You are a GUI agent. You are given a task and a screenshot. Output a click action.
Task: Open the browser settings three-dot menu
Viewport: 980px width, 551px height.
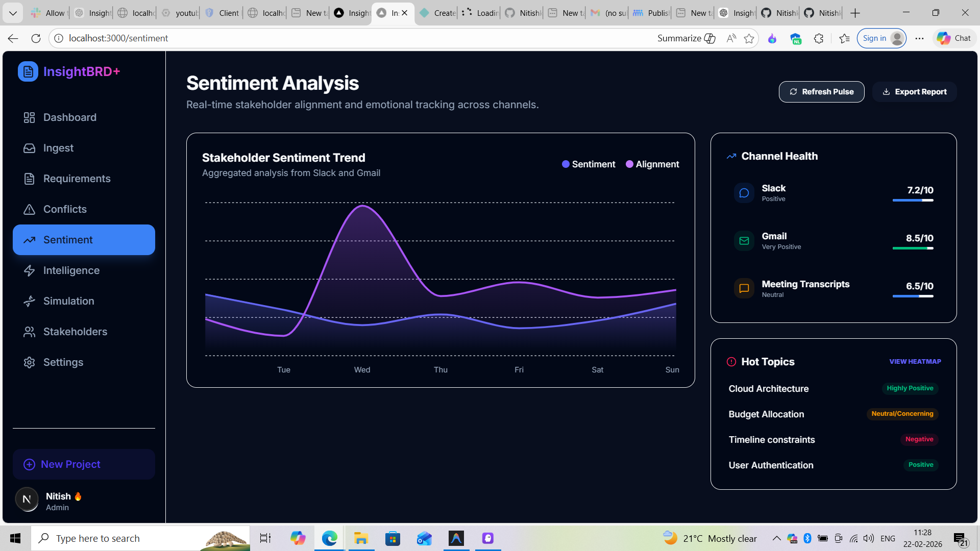pos(919,38)
